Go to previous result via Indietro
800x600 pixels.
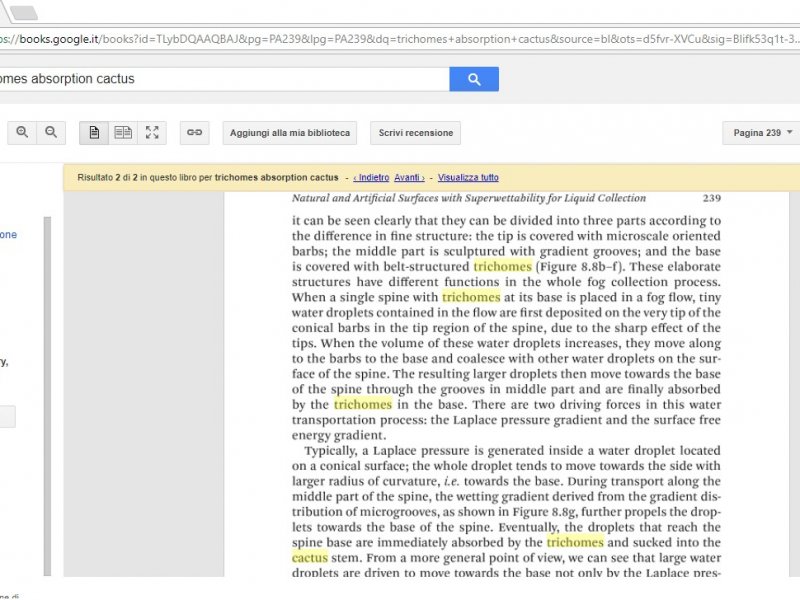(x=371, y=178)
